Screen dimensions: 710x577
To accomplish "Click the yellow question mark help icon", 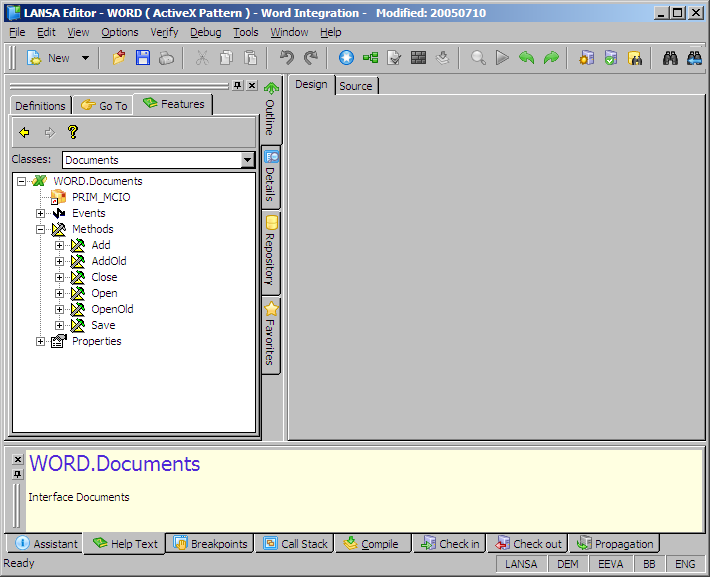I will [72, 132].
